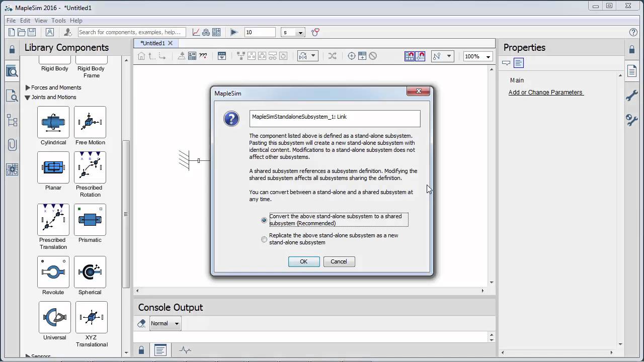Click the templates icon in the main toolbar
The image size is (644, 362).
tap(49, 32)
